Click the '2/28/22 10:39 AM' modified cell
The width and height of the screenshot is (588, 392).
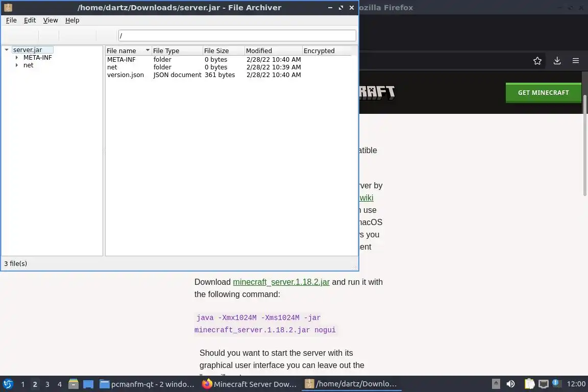274,67
